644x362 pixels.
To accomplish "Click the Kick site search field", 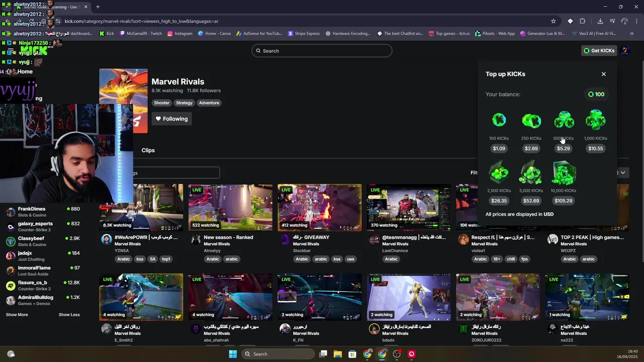I will (322, 51).
